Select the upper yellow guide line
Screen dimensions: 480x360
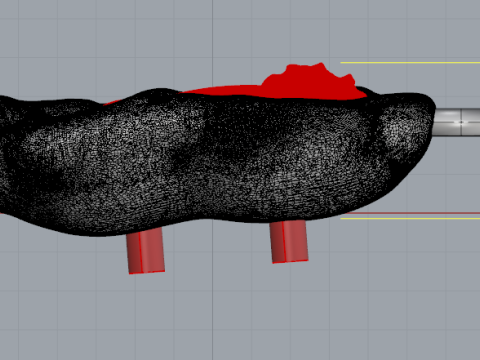click(410, 62)
